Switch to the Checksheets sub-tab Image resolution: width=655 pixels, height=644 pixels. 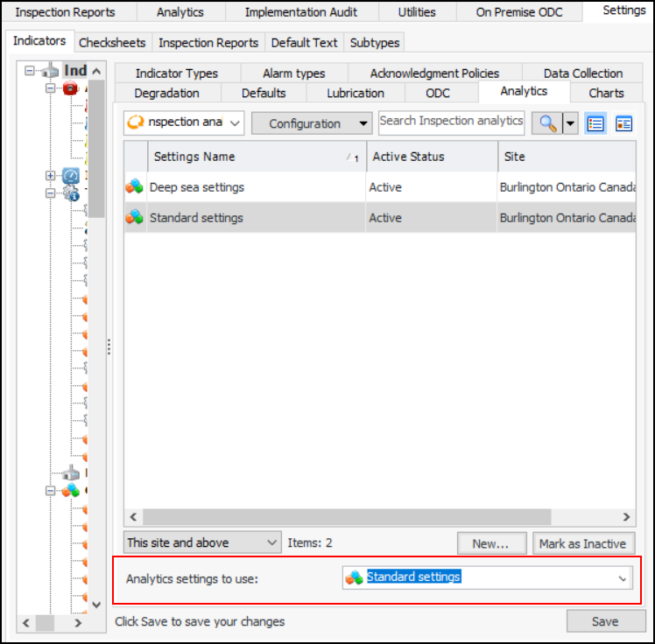click(x=112, y=43)
